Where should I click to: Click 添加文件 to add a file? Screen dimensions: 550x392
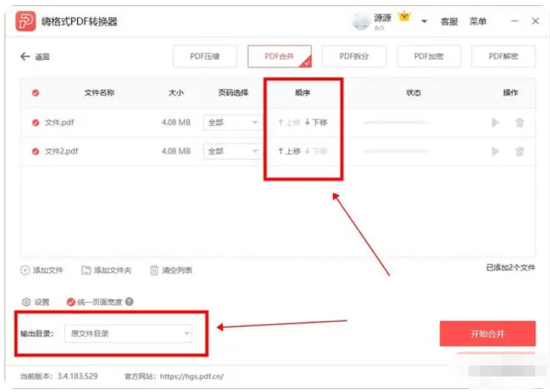(x=42, y=271)
